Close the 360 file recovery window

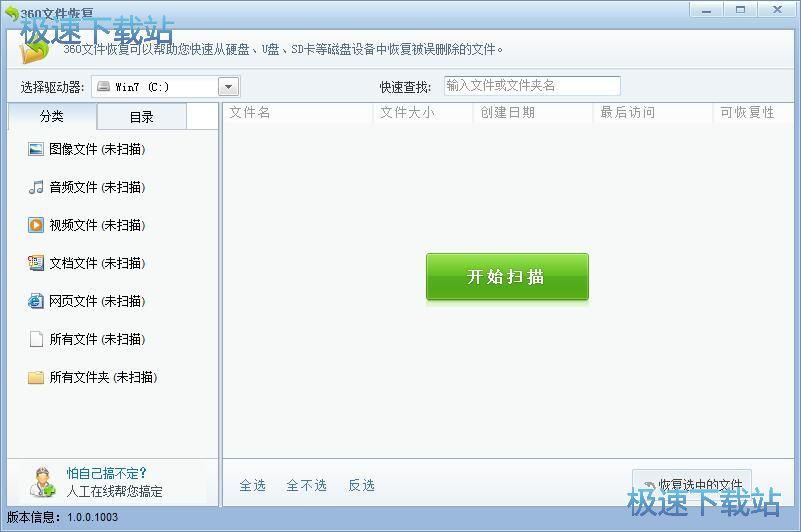(x=778, y=10)
